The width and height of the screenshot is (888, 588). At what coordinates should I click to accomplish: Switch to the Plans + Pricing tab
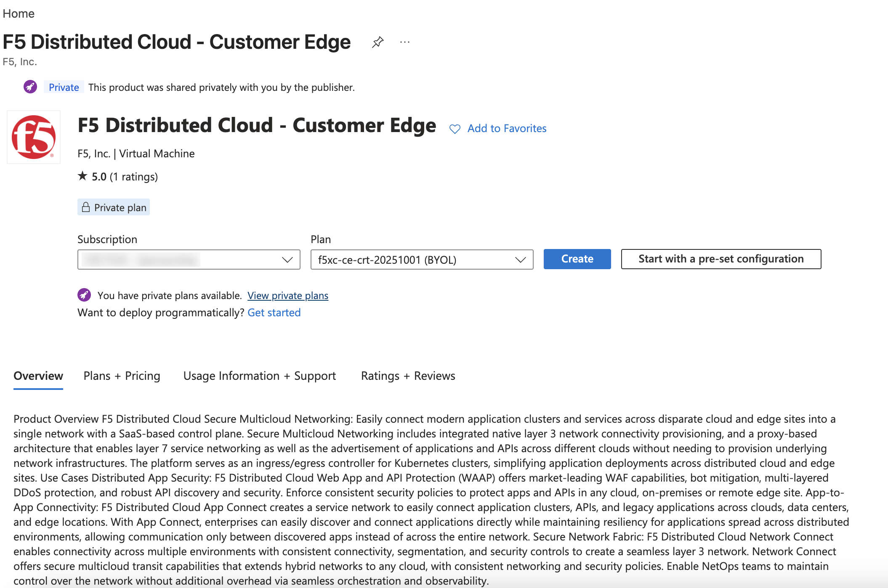[122, 376]
